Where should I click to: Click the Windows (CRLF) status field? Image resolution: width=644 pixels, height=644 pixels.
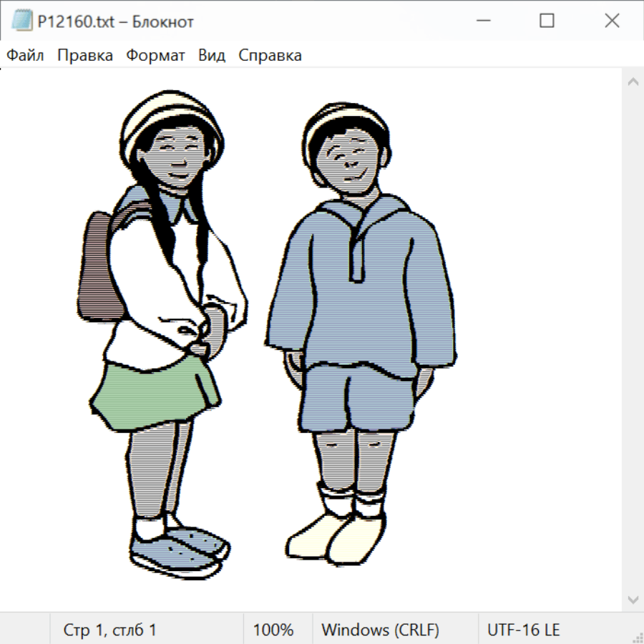(x=380, y=630)
